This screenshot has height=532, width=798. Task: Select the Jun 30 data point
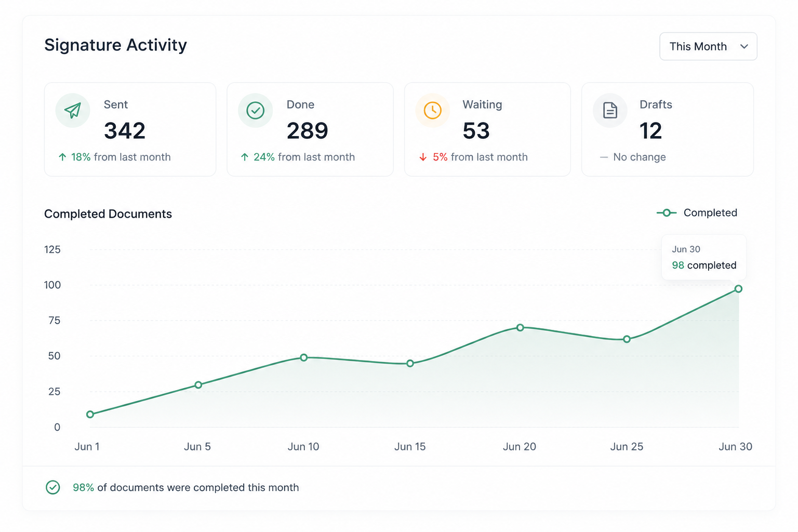tap(738, 289)
